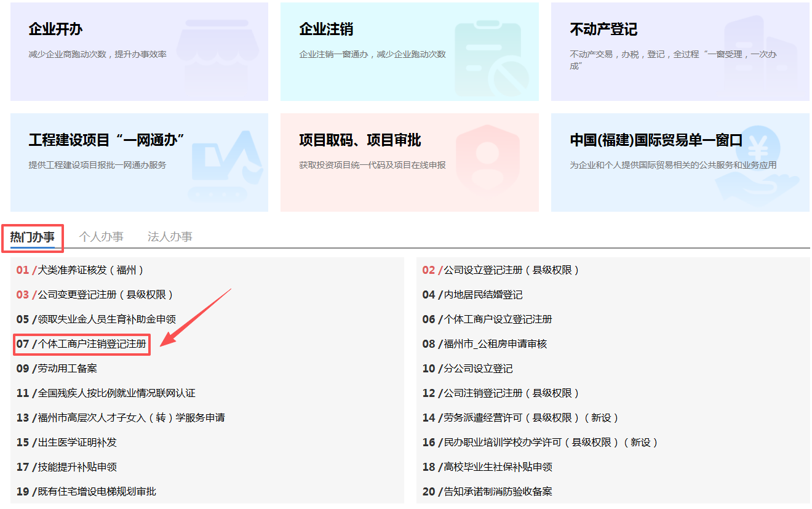812x509 pixels.
Task: Open 高校毕业生社保补贴申领 link
Action: (x=498, y=467)
